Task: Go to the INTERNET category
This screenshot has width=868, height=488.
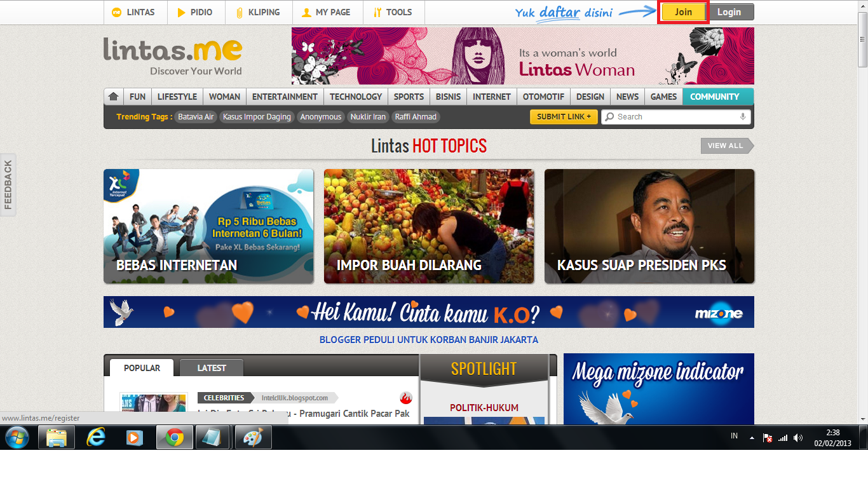Action: [492, 97]
